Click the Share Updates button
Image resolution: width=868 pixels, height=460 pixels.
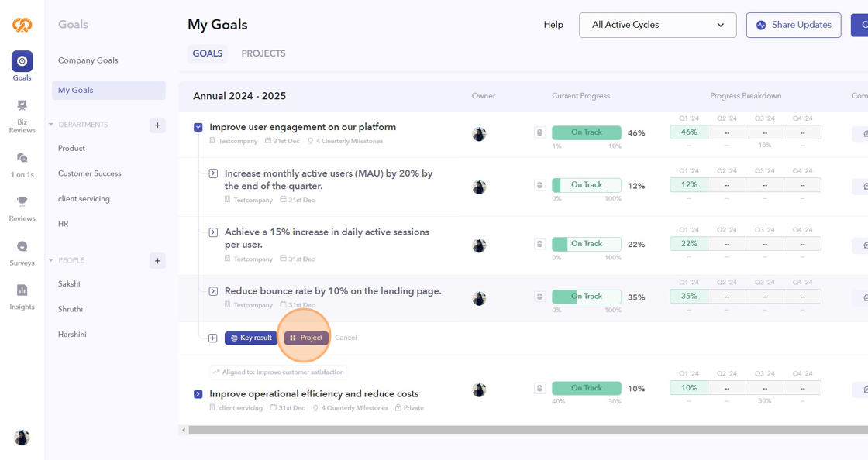pos(793,25)
